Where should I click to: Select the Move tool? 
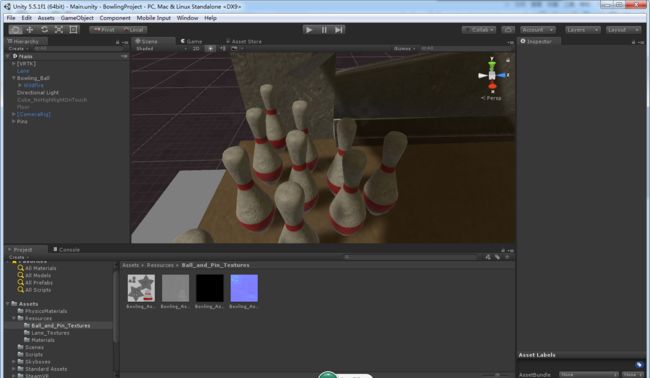click(30, 29)
